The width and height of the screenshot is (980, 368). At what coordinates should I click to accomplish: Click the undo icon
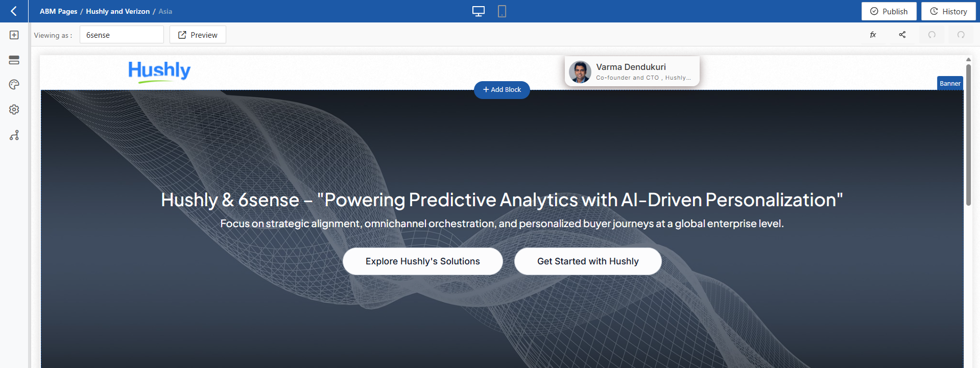pyautogui.click(x=932, y=35)
